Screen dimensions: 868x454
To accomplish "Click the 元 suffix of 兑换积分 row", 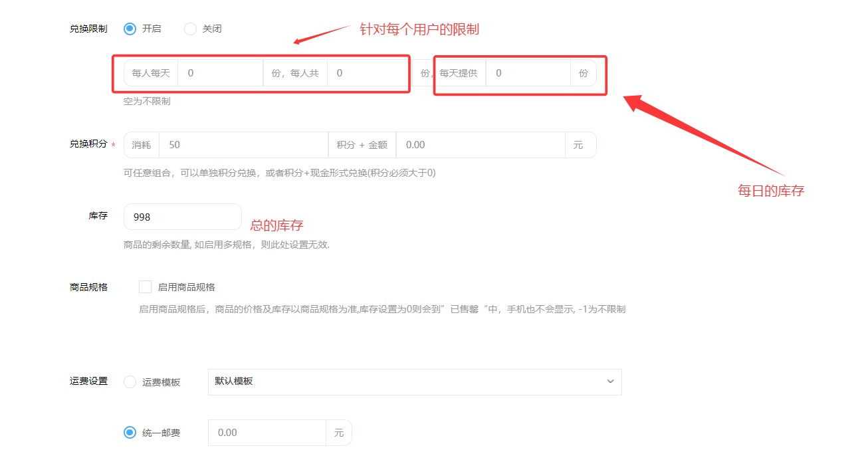I will tap(580, 145).
